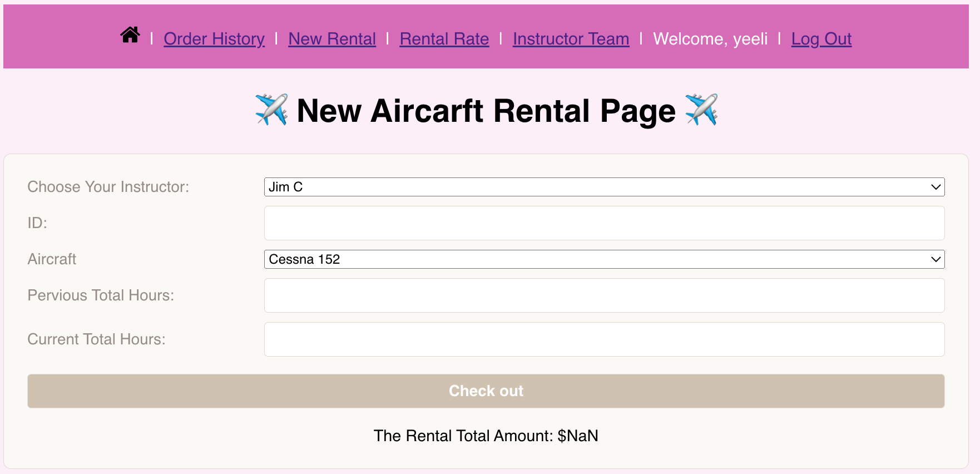Focus the Pervious Total Hours field
The image size is (980, 474).
[x=605, y=295]
